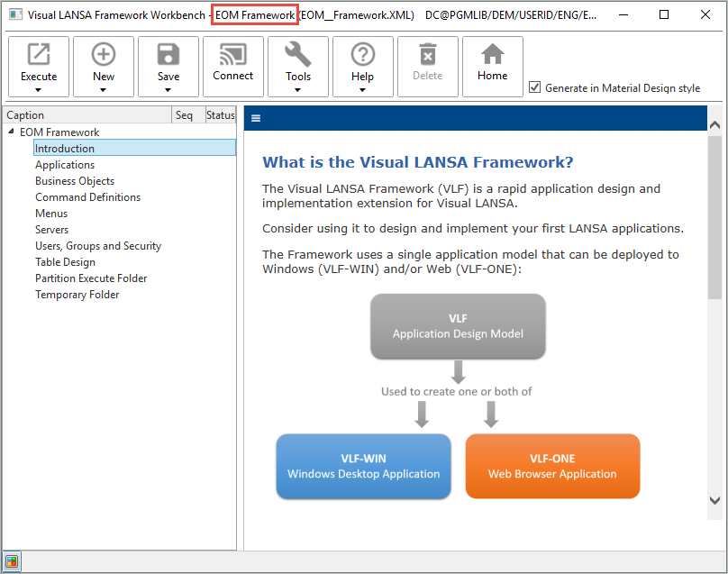Image resolution: width=728 pixels, height=574 pixels.
Task: Click the Connect cast icon
Action: point(233,54)
